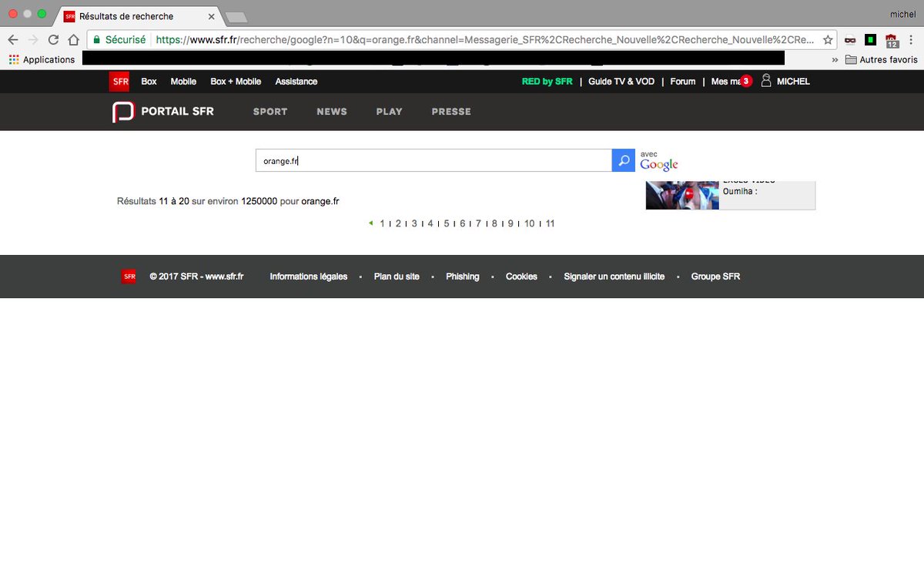Go to results page 5
This screenshot has width=924, height=577.
(447, 223)
